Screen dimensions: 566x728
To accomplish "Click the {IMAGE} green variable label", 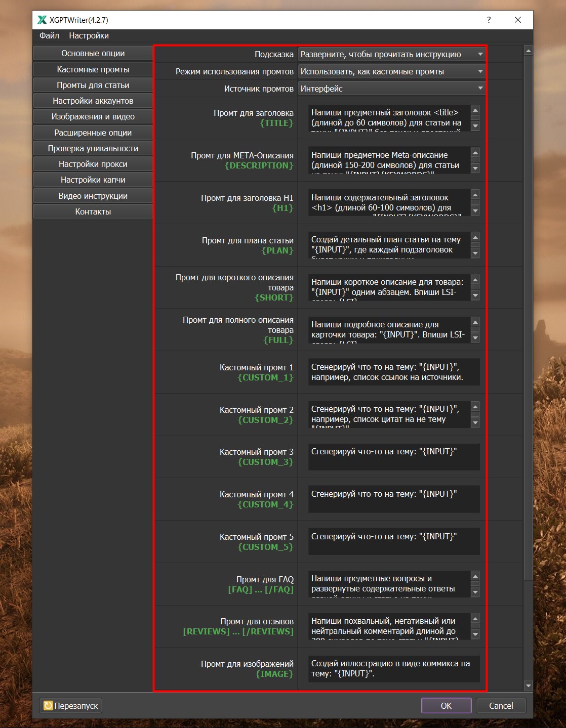I will [x=274, y=674].
